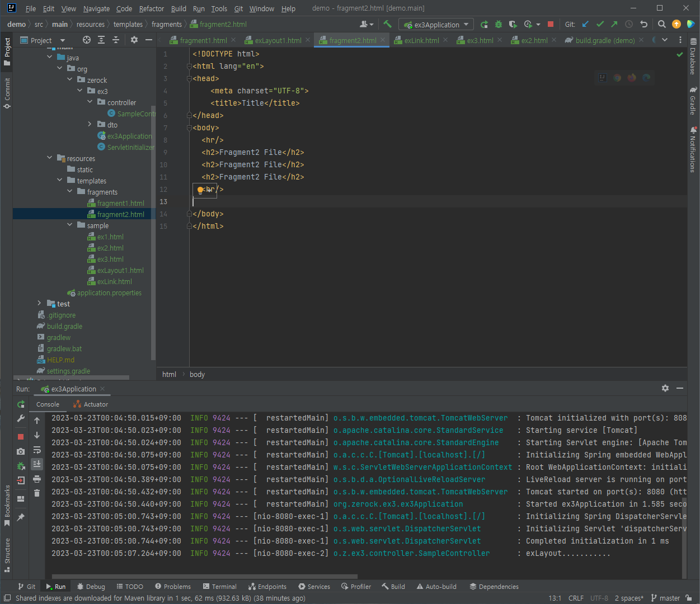Viewport: 700px width, 604px height.
Task: Open the Tools menu
Action: pos(219,8)
